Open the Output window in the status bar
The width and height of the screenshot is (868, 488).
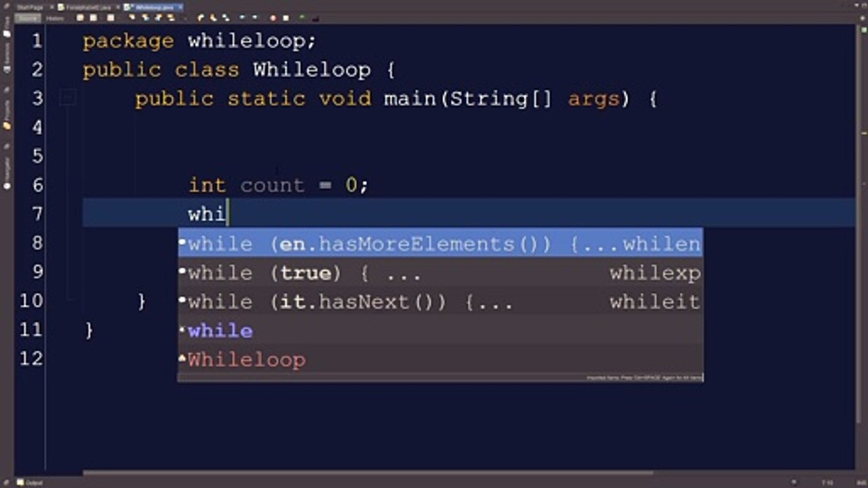pyautogui.click(x=30, y=482)
